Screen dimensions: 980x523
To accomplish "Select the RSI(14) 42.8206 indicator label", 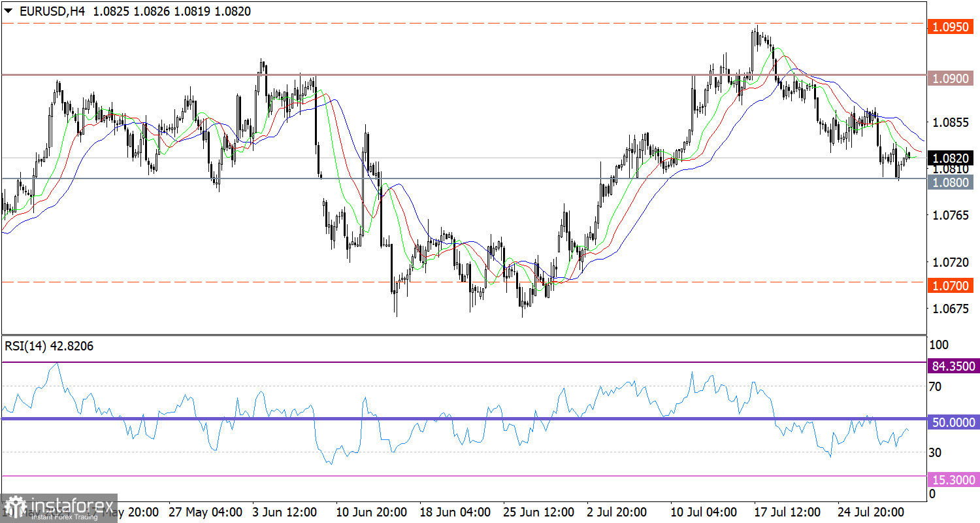I will click(49, 346).
